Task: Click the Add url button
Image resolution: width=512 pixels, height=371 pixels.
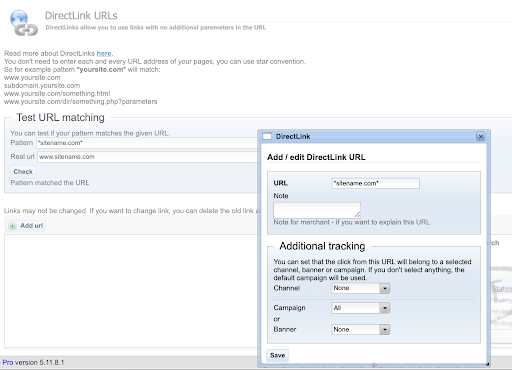Action: (25, 226)
